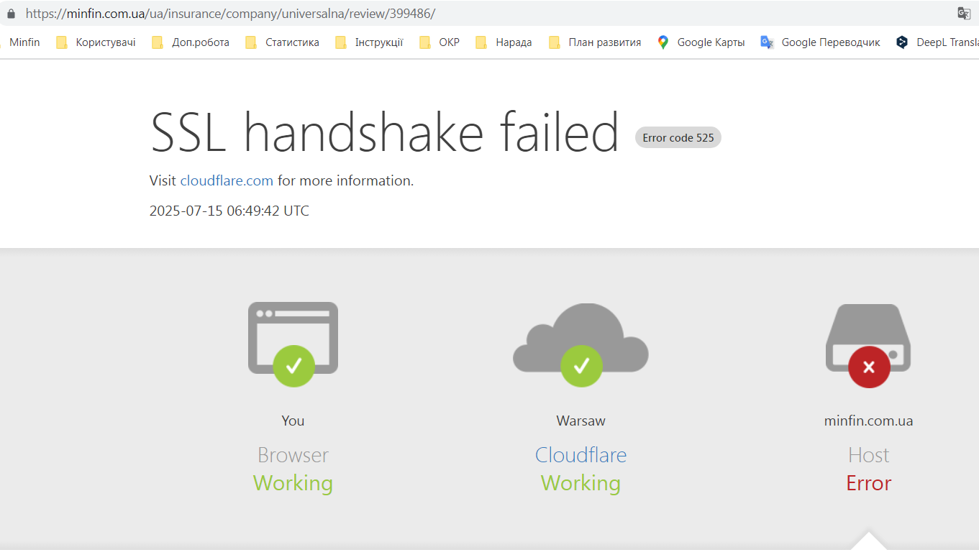Open the ОКР bookmark folder

tap(440, 42)
